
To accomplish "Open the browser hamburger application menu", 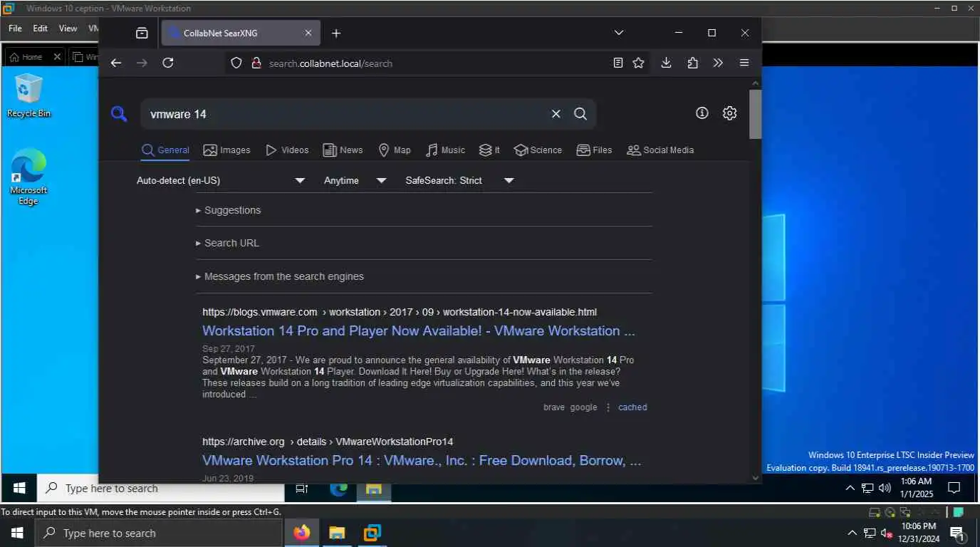I will click(x=744, y=63).
